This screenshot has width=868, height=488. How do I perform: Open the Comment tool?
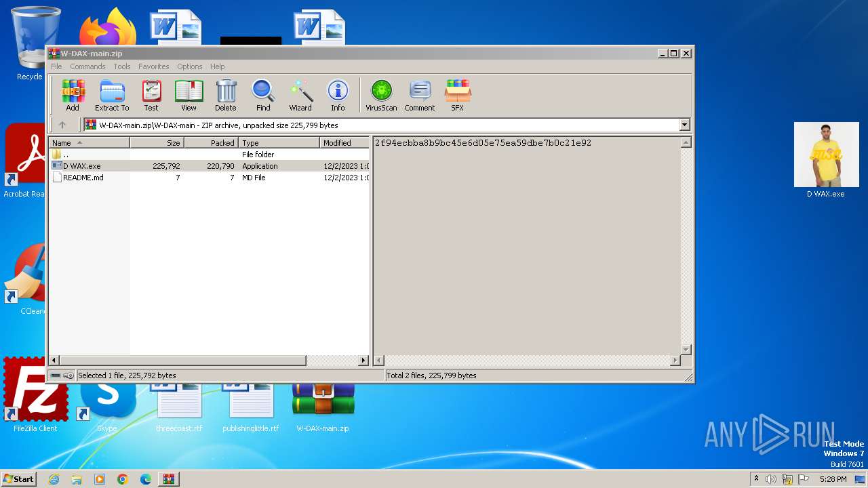pyautogui.click(x=420, y=96)
